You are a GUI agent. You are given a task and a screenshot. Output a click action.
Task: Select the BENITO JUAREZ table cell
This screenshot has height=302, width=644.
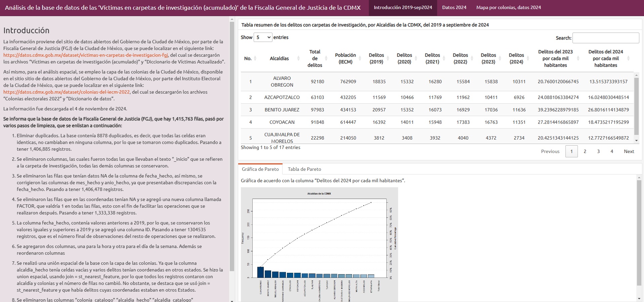click(x=282, y=110)
